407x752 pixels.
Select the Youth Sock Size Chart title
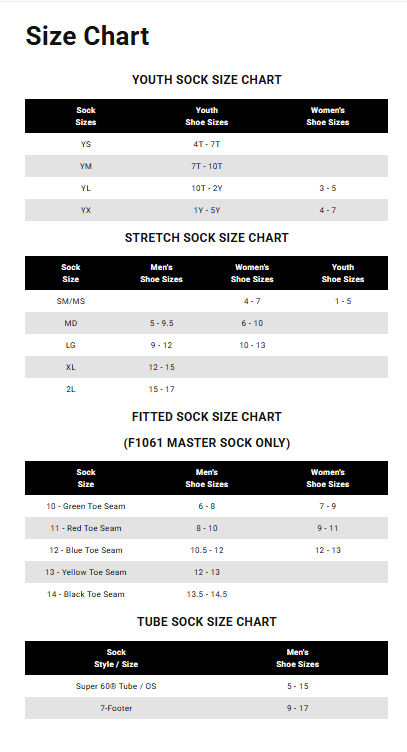click(207, 80)
